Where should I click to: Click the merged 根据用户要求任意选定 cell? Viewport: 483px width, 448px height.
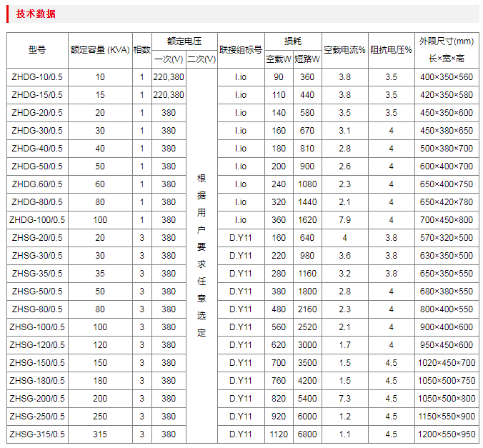pyautogui.click(x=201, y=255)
